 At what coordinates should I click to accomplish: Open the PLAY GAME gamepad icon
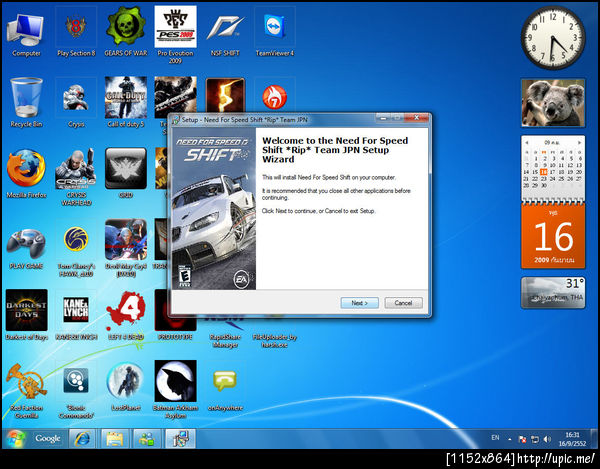pyautogui.click(x=26, y=248)
